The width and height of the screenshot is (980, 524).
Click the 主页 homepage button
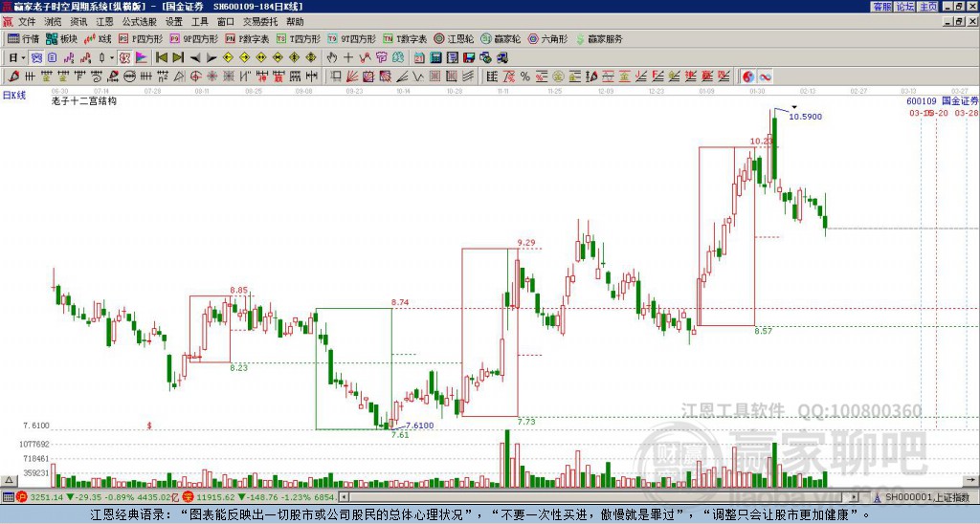[928, 7]
